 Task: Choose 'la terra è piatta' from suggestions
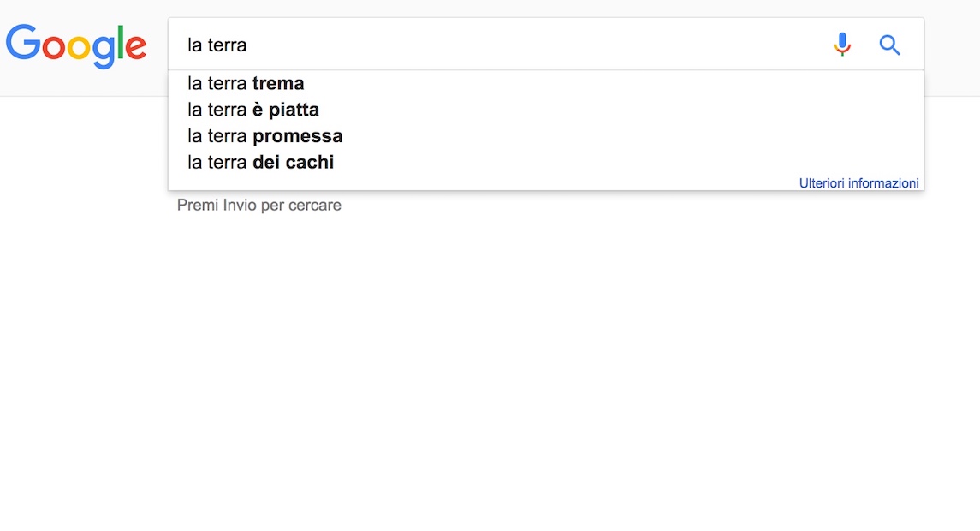[252, 110]
